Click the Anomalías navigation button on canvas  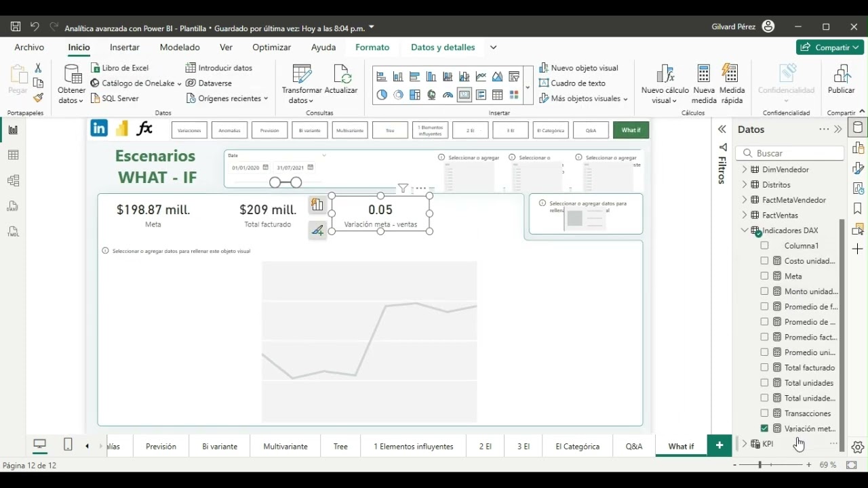[x=229, y=130]
